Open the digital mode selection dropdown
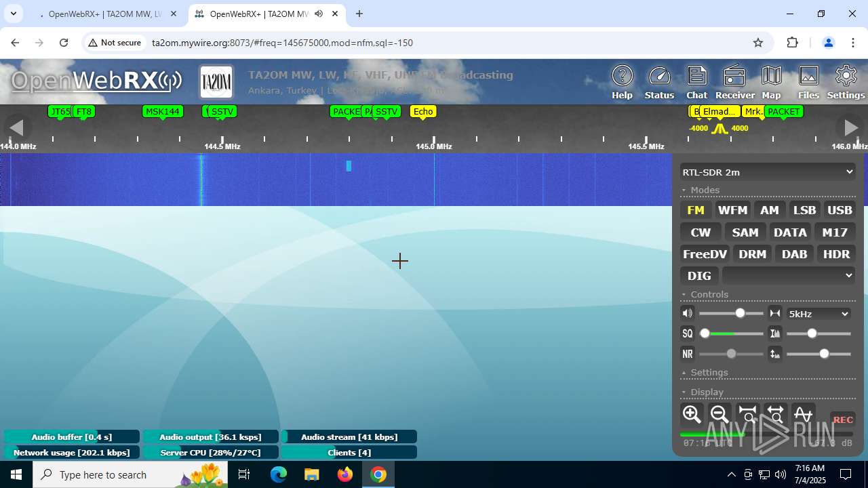Image resolution: width=868 pixels, height=488 pixels. (789, 275)
